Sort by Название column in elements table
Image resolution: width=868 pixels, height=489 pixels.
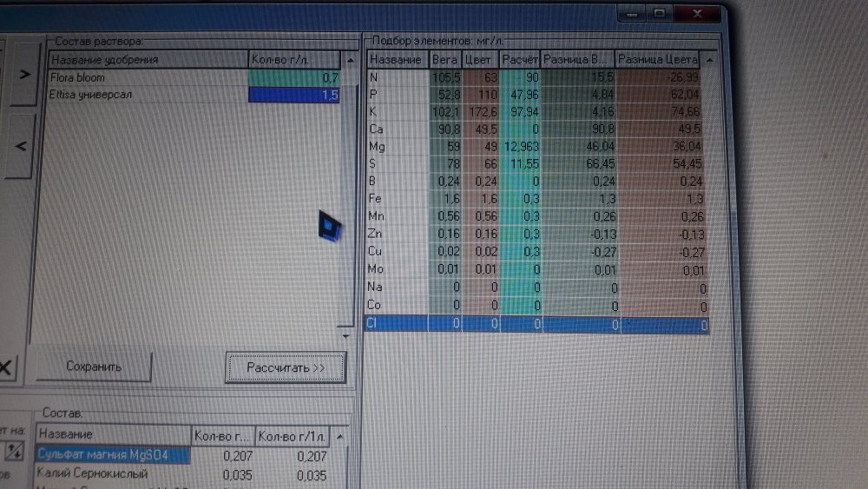tap(398, 59)
